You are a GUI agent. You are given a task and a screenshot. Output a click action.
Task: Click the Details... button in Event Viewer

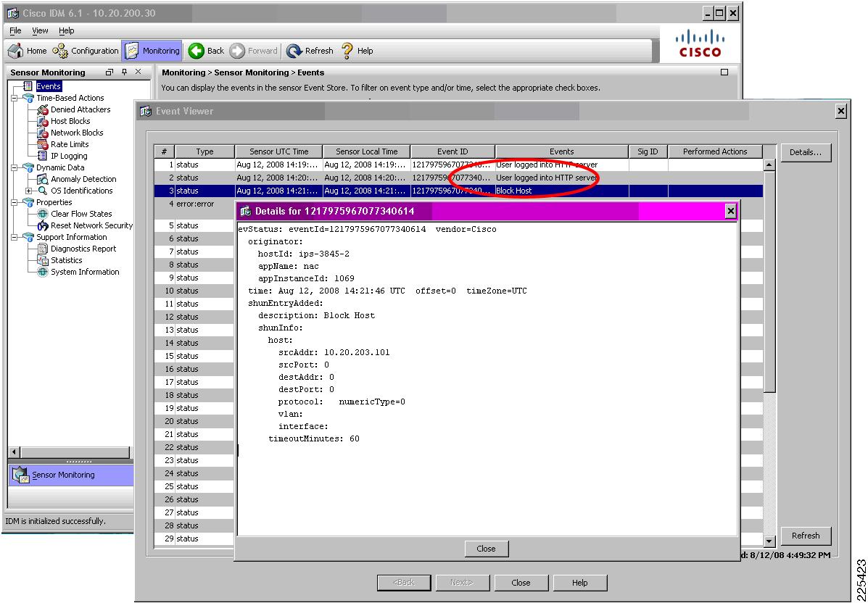coord(806,152)
